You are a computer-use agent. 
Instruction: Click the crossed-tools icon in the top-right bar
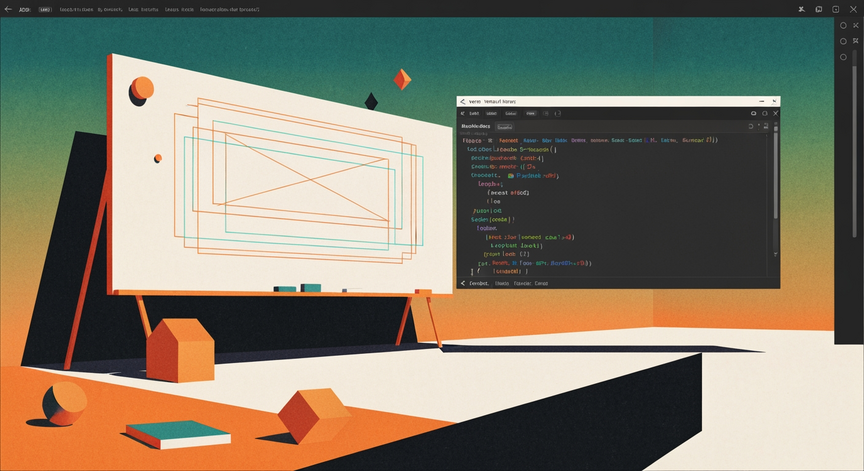(802, 9)
